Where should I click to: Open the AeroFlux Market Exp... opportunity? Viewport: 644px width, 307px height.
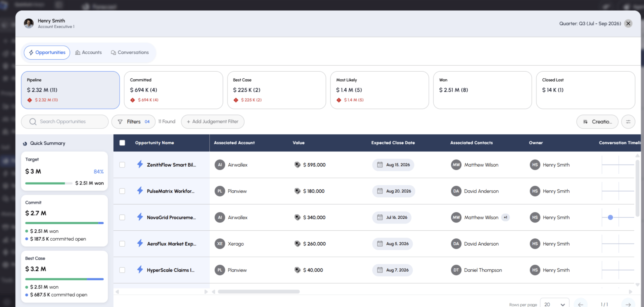(171, 244)
